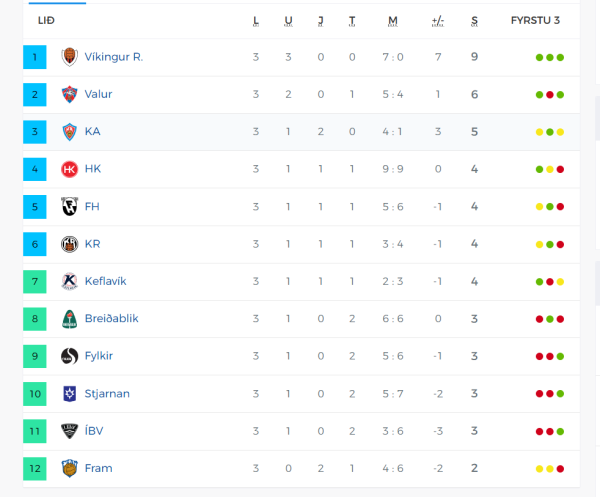Sort table by the S points column
Image resolution: width=600 pixels, height=497 pixels.
point(474,21)
